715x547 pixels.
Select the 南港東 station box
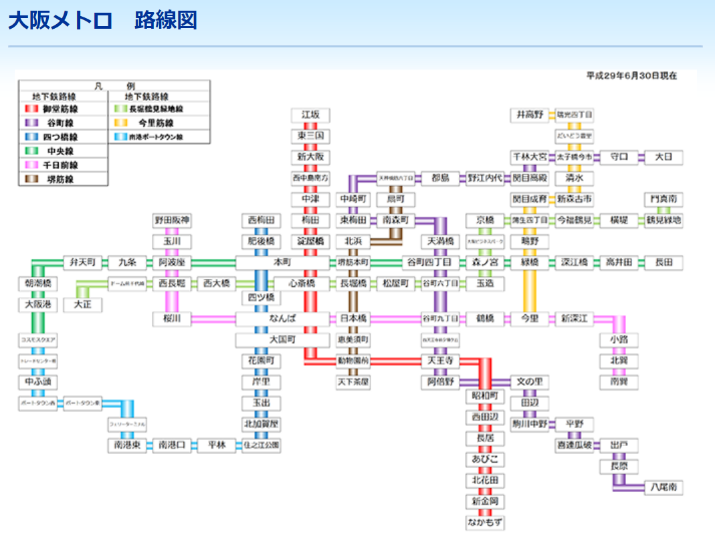coord(127,445)
